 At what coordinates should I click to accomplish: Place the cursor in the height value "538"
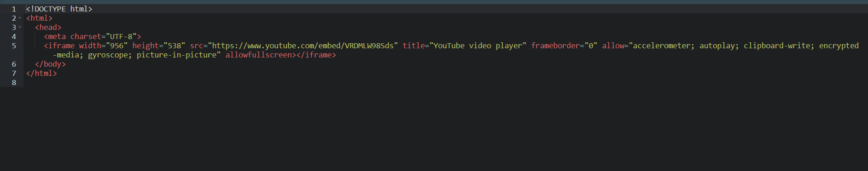click(175, 46)
